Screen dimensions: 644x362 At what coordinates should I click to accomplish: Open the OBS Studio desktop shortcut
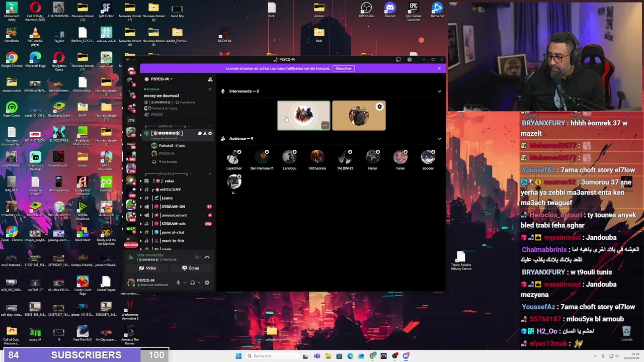click(366, 10)
